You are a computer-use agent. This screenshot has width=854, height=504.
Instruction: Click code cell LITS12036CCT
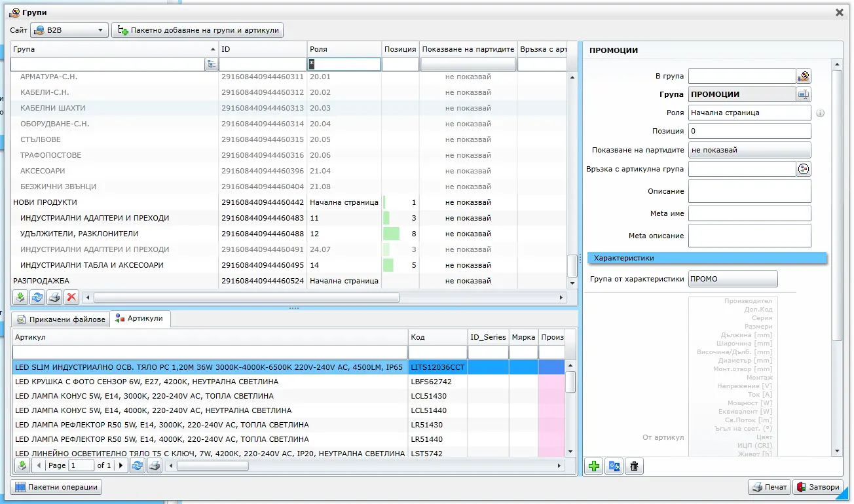pos(437,367)
